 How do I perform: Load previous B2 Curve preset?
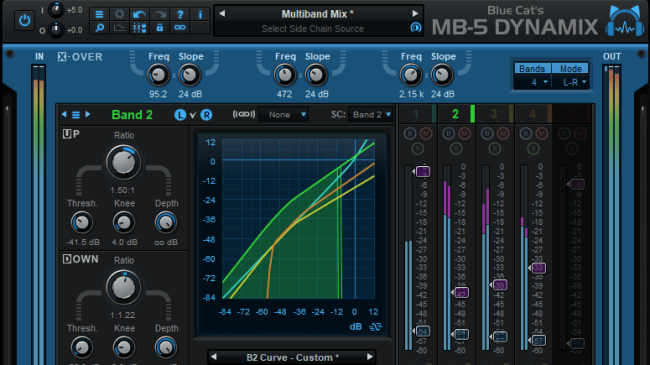213,357
